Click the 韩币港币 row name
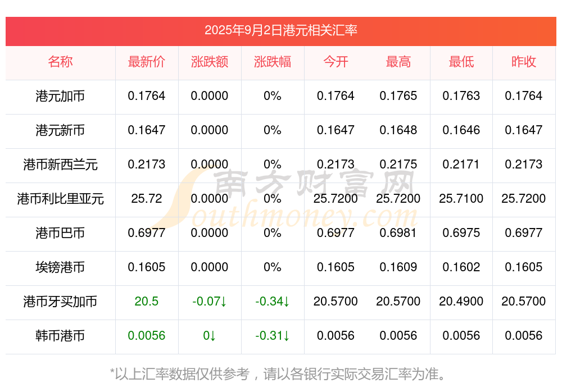 point(60,336)
